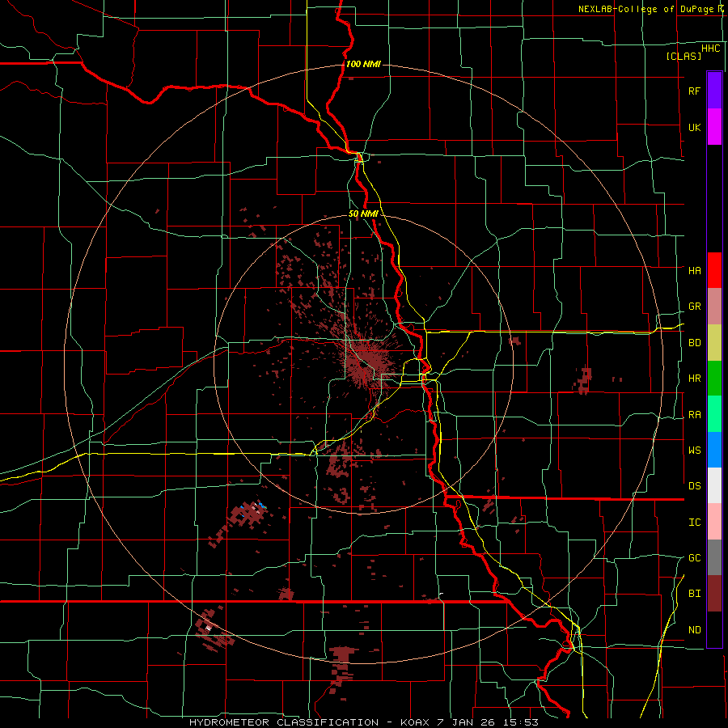Click the HR green legend color block
This screenshot has width=728, height=728.
(714, 379)
